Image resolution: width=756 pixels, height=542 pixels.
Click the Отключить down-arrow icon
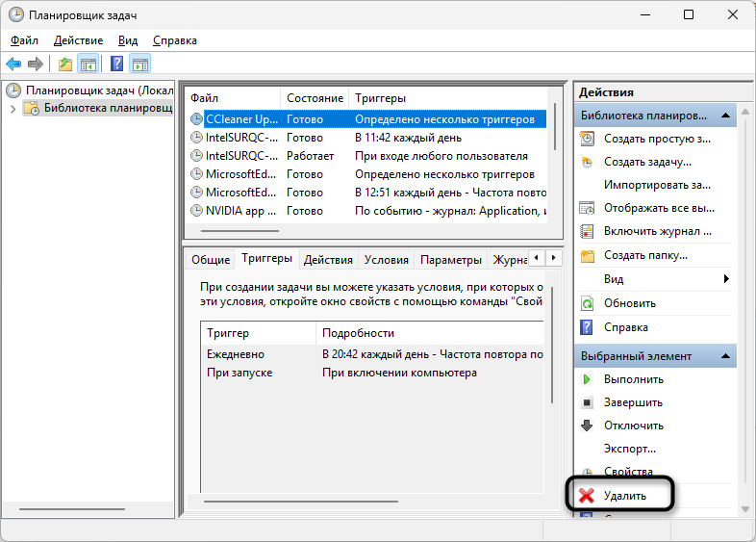point(587,426)
